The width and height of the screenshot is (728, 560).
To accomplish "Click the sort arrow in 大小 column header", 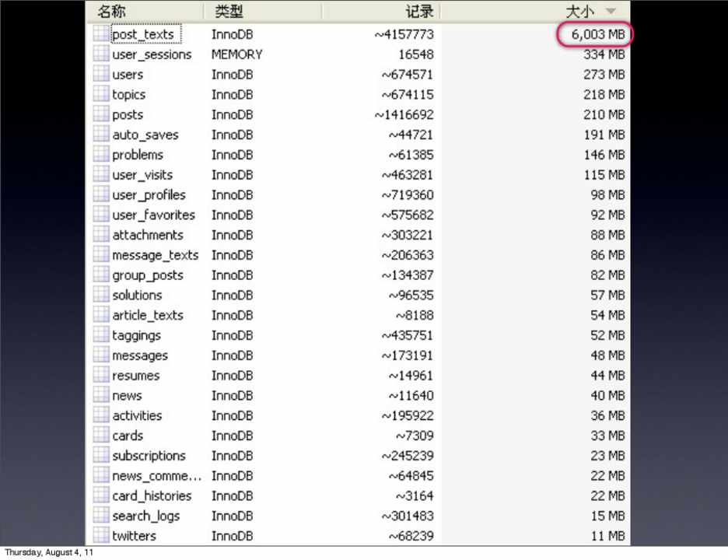I will (x=611, y=11).
